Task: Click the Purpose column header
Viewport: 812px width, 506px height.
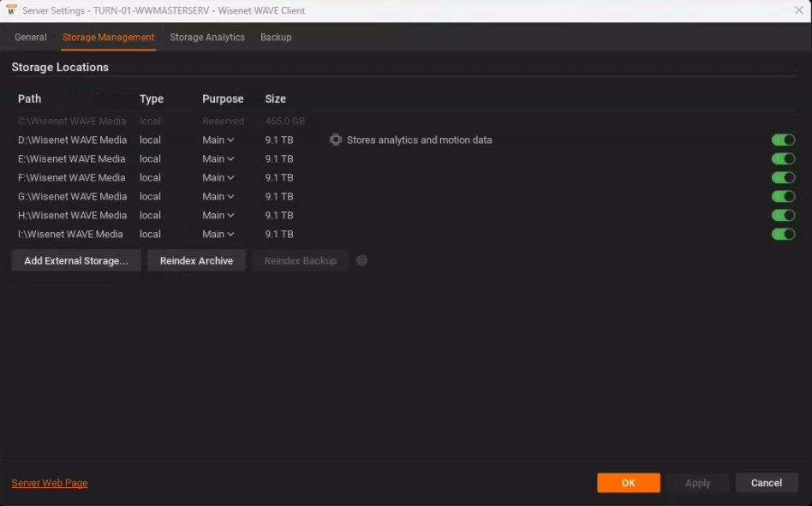Action: [223, 98]
